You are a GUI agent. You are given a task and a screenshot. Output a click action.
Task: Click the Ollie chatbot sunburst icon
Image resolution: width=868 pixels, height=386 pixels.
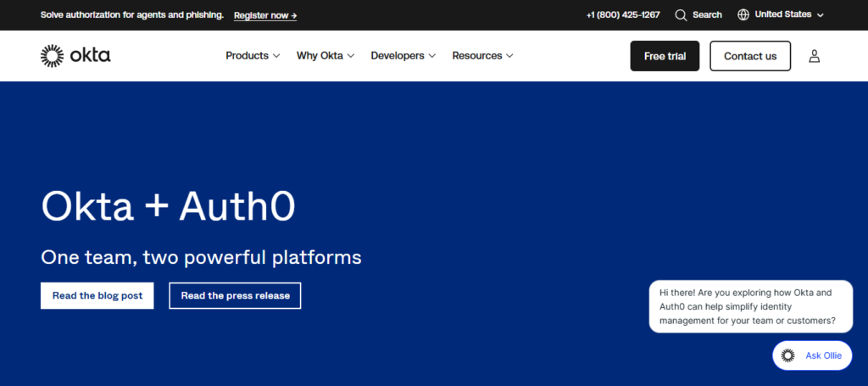(x=787, y=355)
